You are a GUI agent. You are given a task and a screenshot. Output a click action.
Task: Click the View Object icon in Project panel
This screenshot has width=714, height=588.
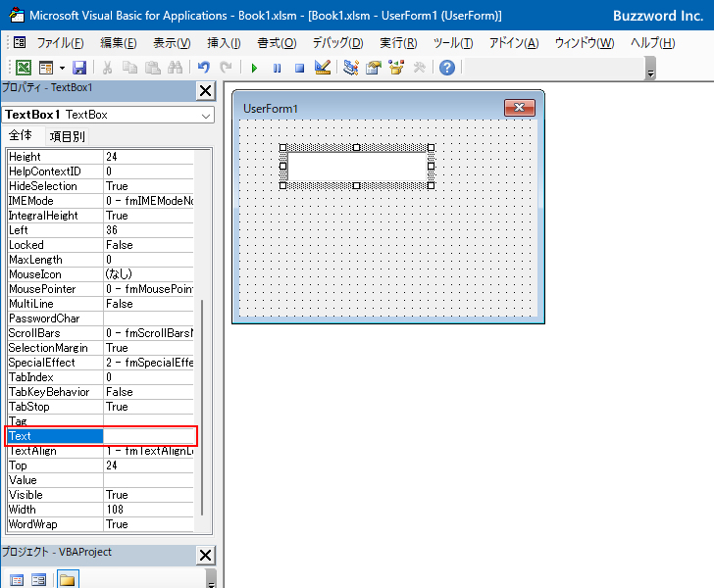tap(38, 580)
